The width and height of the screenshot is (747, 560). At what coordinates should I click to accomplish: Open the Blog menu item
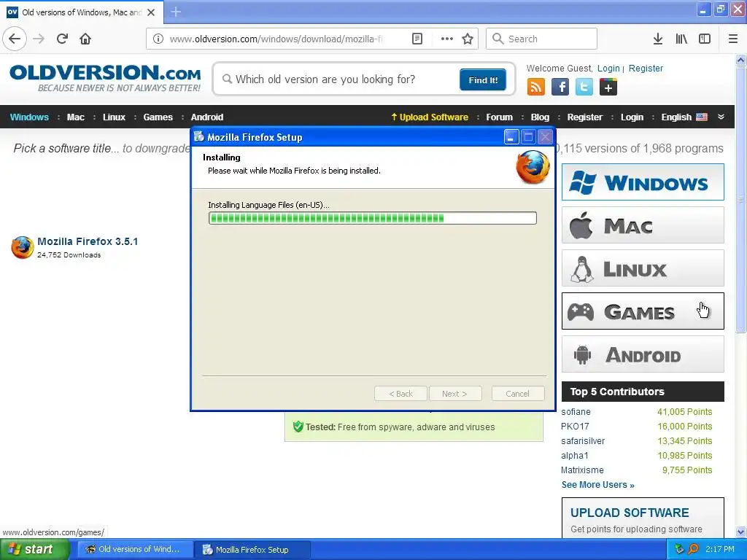pos(540,117)
